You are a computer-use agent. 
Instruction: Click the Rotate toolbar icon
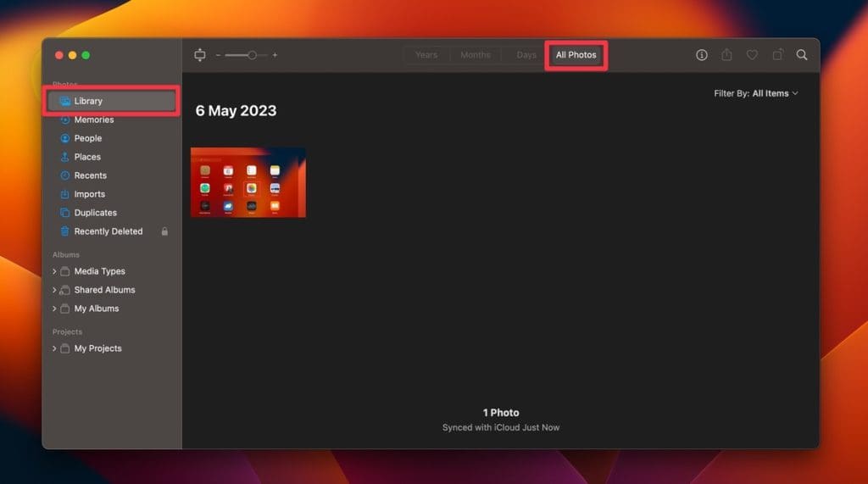point(777,55)
